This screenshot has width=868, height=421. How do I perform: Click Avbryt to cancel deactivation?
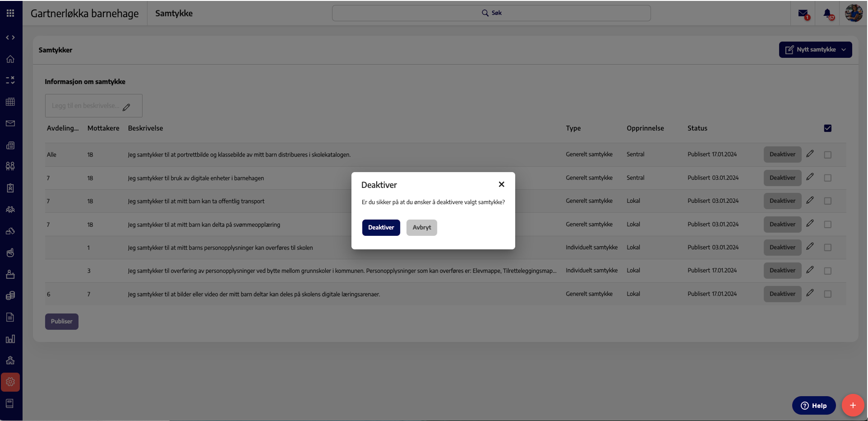422,228
